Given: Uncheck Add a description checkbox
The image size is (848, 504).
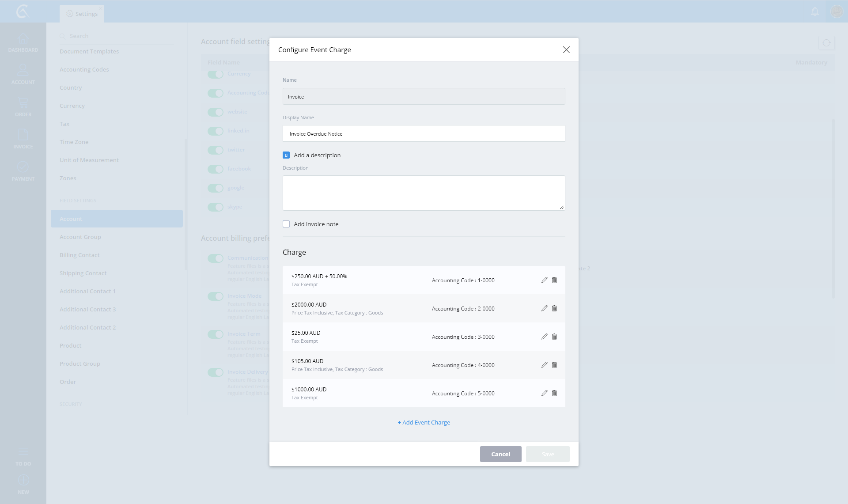Looking at the screenshot, I should (286, 155).
